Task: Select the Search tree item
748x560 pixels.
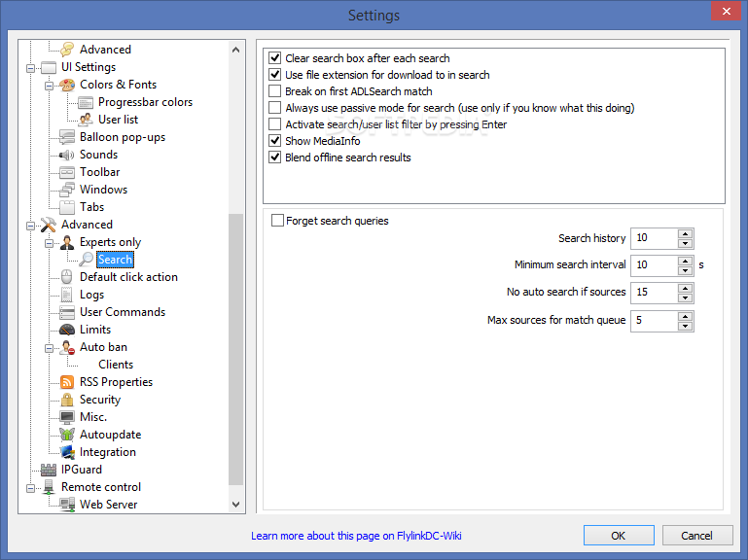Action: coord(115,260)
